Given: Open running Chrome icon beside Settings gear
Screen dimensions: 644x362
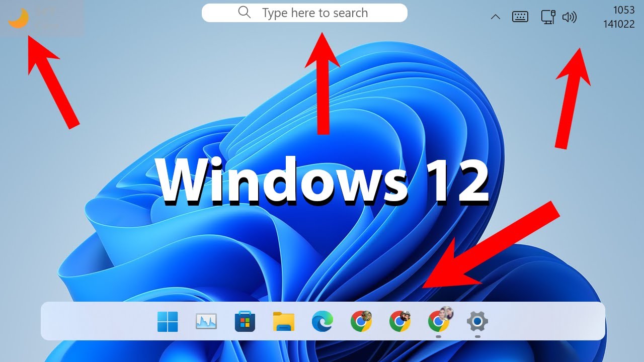Looking at the screenshot, I should pos(439,320).
